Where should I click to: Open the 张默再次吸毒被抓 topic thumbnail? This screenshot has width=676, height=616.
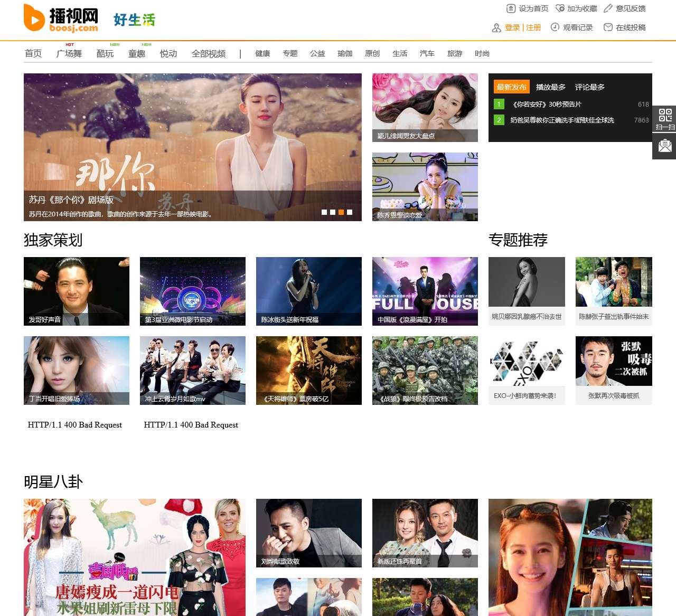click(x=614, y=370)
